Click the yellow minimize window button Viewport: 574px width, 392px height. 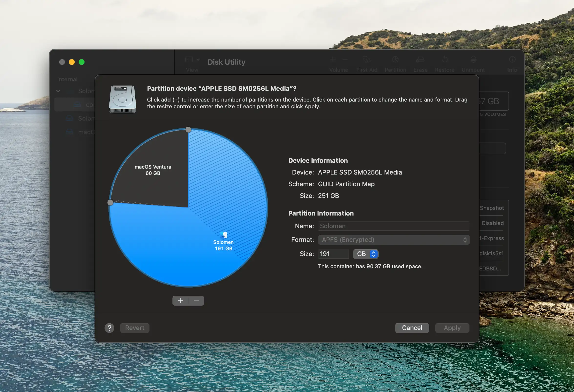click(72, 62)
